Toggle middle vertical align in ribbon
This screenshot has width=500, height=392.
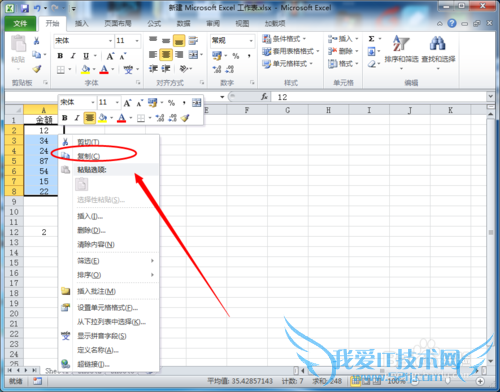(x=166, y=41)
